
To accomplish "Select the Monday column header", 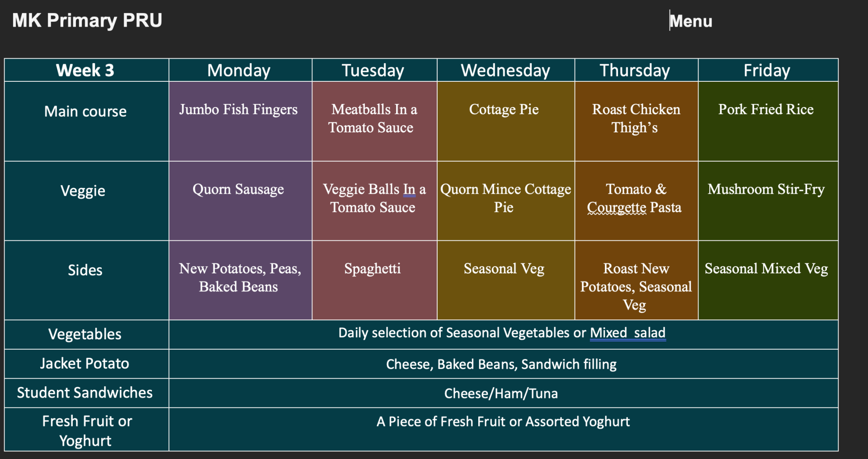I will pyautogui.click(x=240, y=70).
